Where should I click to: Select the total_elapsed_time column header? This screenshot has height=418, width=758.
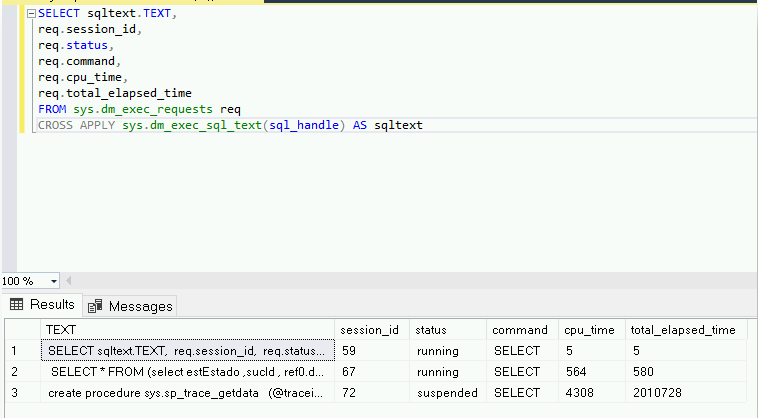(x=686, y=330)
